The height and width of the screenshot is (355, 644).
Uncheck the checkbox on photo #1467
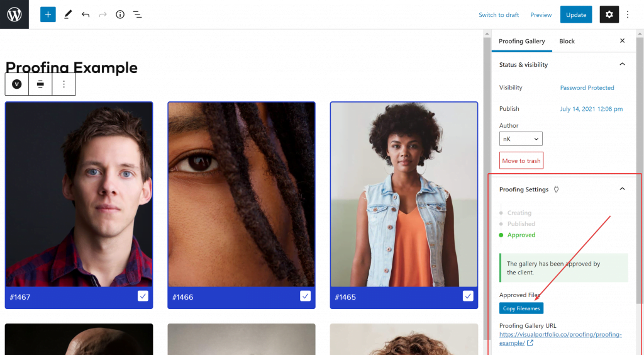pyautogui.click(x=143, y=296)
